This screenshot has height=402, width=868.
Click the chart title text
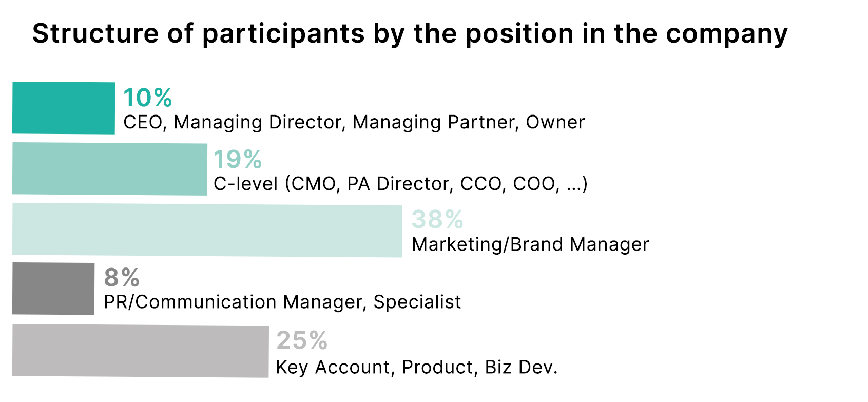point(410,34)
